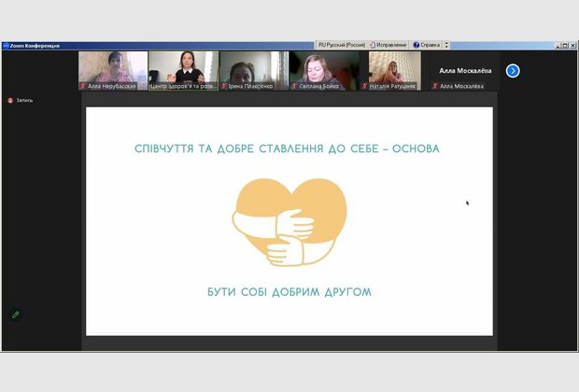The width and height of the screenshot is (579, 392).
Task: Select Наталія Ратушняк's video thumbnail
Action: [x=395, y=71]
